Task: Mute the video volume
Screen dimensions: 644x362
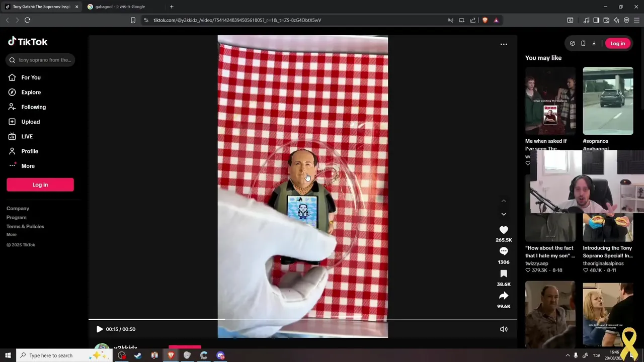Action: [504, 329]
